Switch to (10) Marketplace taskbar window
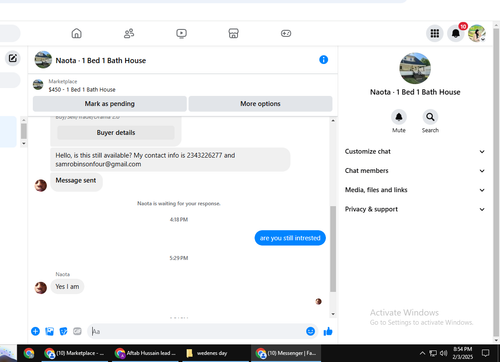 (x=75, y=353)
